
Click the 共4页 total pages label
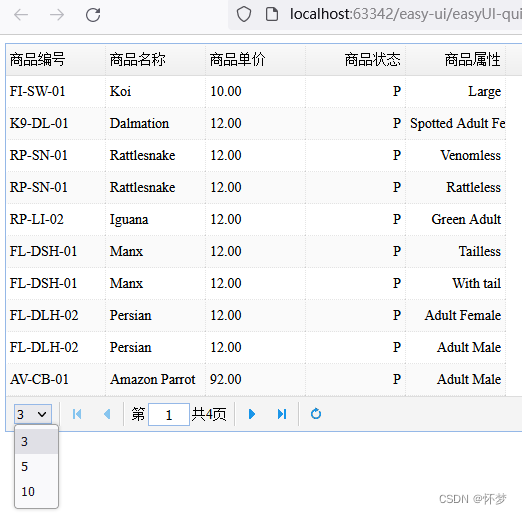point(209,414)
